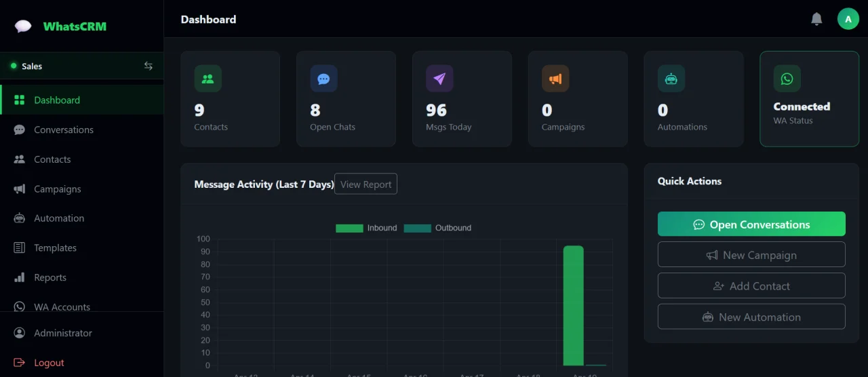Viewport: 868px width, 377px height.
Task: Click the Open Conversations button
Action: (x=751, y=224)
